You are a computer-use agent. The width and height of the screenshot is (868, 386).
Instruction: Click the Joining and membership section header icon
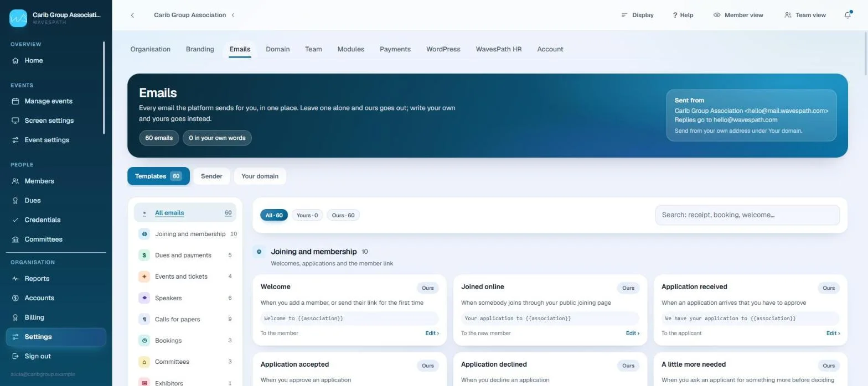pyautogui.click(x=259, y=252)
